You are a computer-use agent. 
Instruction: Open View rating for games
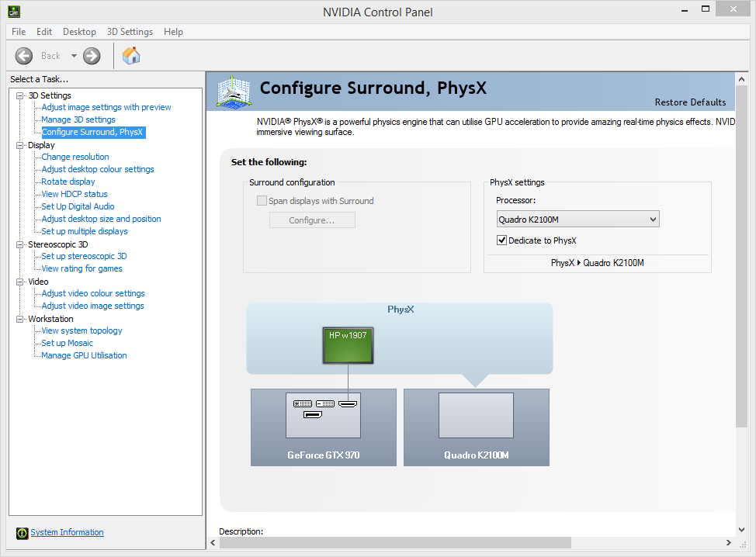coord(82,268)
